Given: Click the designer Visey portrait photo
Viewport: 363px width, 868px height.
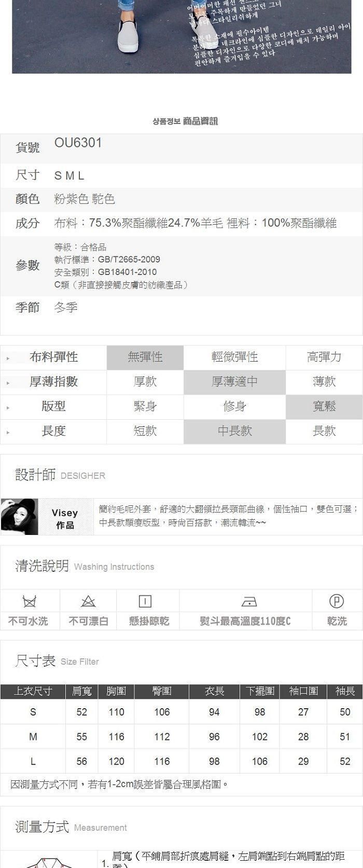Looking at the screenshot, I should point(20,517).
